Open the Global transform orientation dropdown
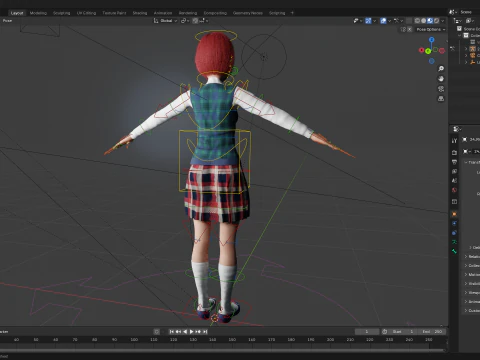Viewport: 480px width, 360px height. [166, 21]
